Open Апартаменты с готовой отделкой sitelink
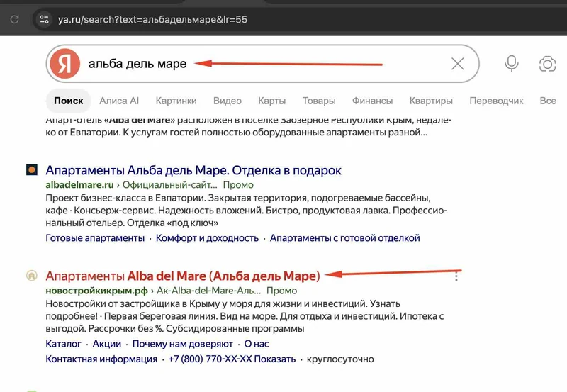The height and width of the screenshot is (392, 567). coord(345,238)
